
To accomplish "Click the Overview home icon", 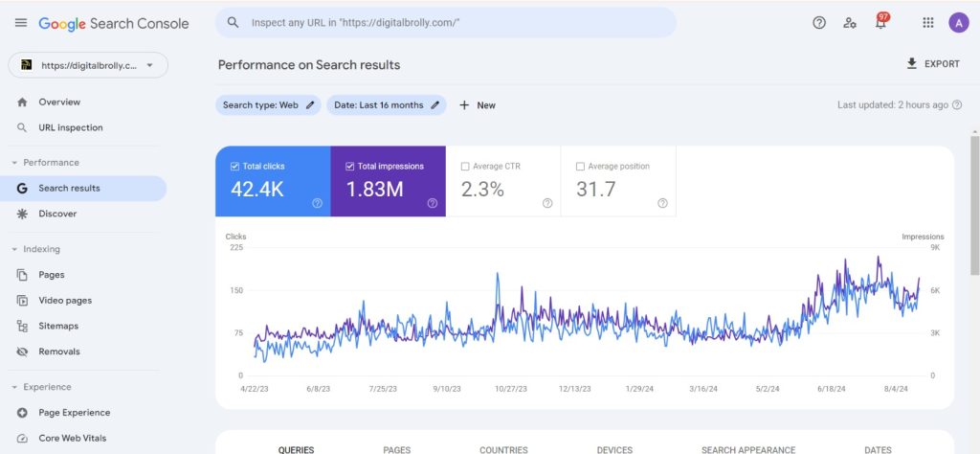I will 23,102.
